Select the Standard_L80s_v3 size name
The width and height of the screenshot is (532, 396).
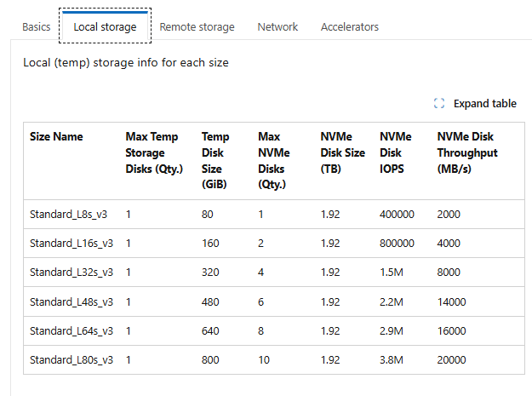tap(72, 359)
